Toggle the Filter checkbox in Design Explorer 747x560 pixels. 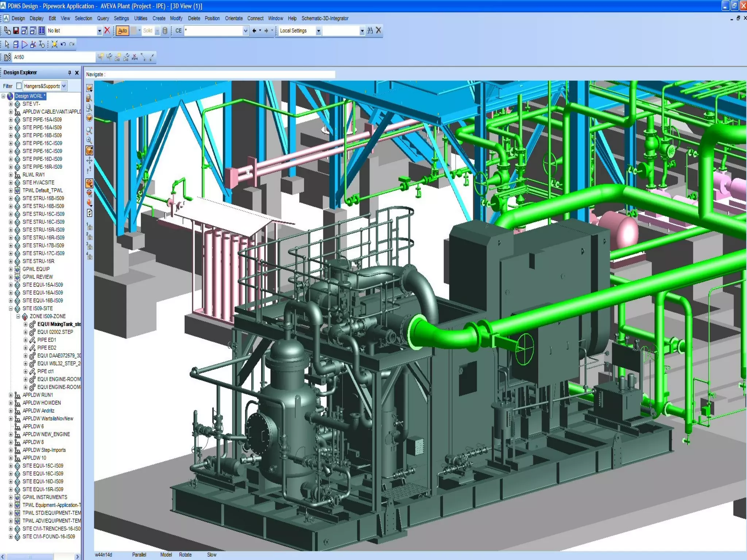click(x=19, y=86)
